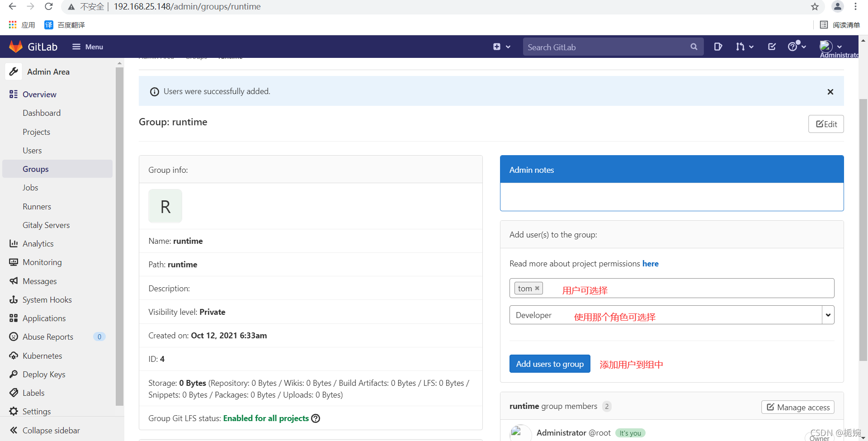Viewport: 868px width, 441px height.
Task: Go to Projects in sidebar
Action: coord(36,132)
